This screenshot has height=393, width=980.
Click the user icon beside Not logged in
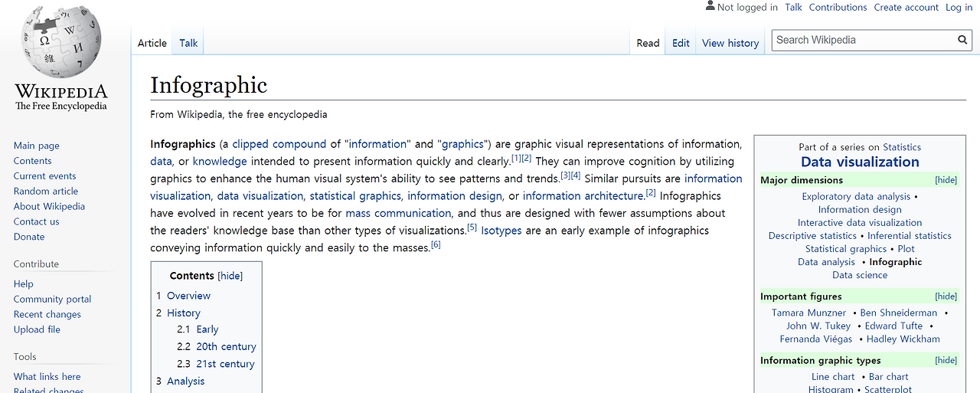point(710,6)
